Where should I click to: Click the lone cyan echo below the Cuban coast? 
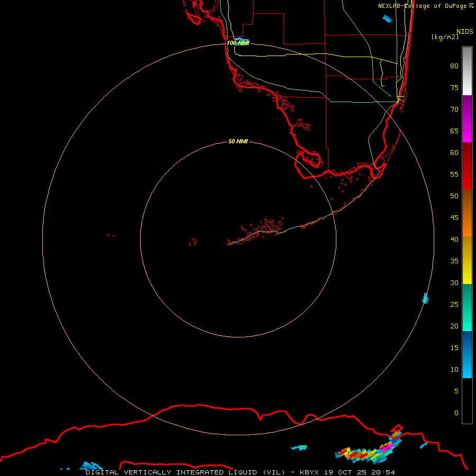point(299,447)
